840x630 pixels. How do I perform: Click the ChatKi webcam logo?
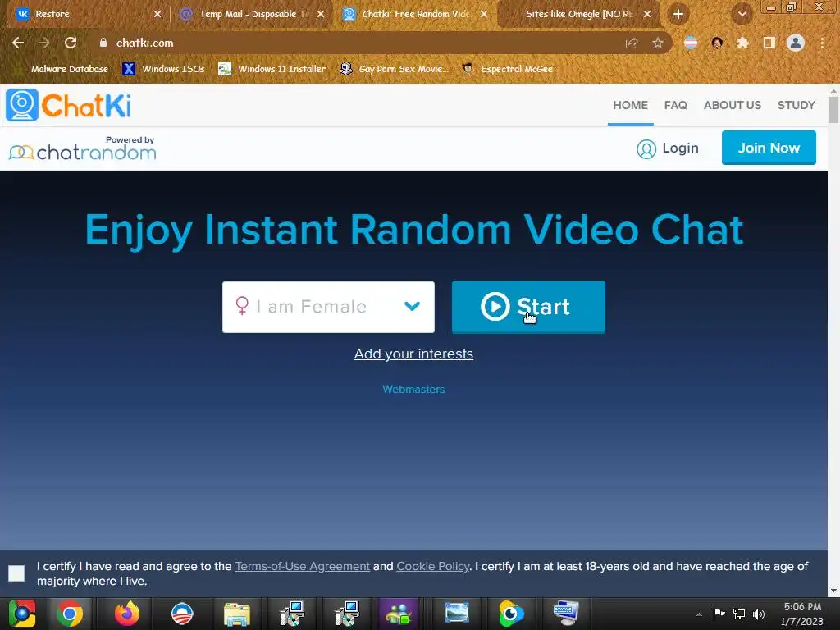click(22, 105)
